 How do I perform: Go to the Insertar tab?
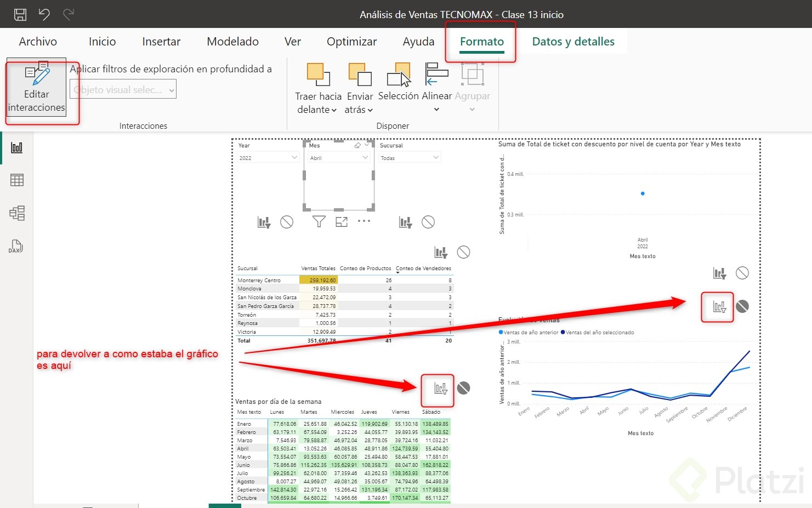[x=161, y=42]
